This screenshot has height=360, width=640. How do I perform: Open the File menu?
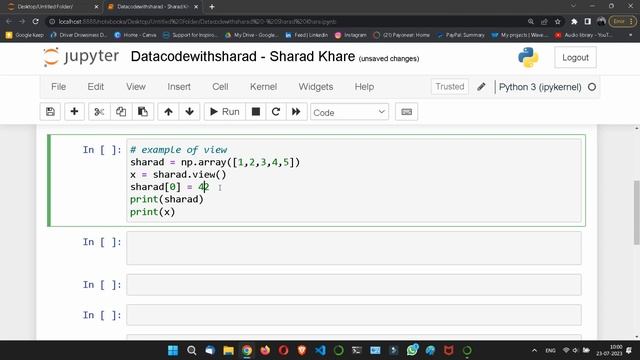point(58,87)
